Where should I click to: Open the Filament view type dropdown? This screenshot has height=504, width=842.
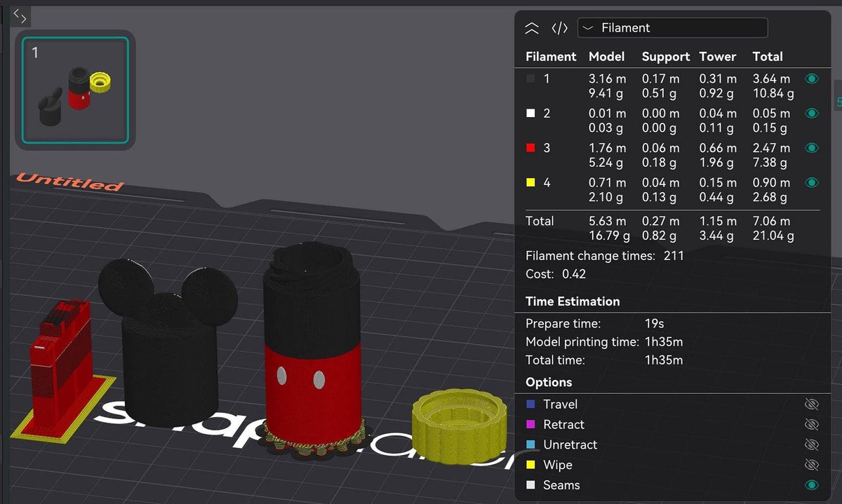click(x=672, y=28)
